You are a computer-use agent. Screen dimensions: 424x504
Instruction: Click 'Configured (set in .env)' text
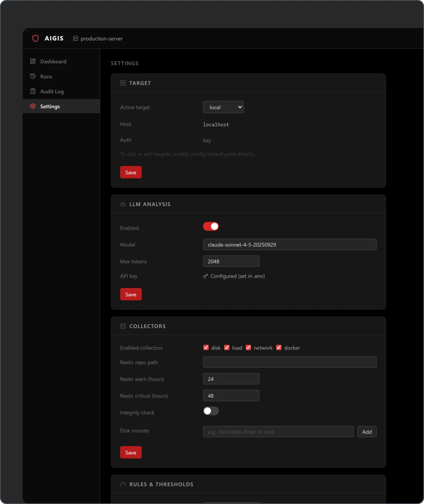click(x=237, y=276)
